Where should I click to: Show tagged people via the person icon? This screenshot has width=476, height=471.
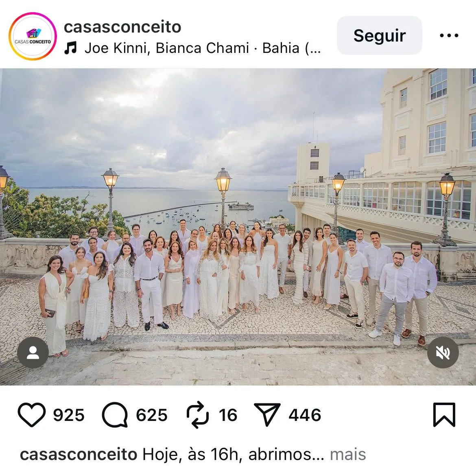click(x=33, y=353)
